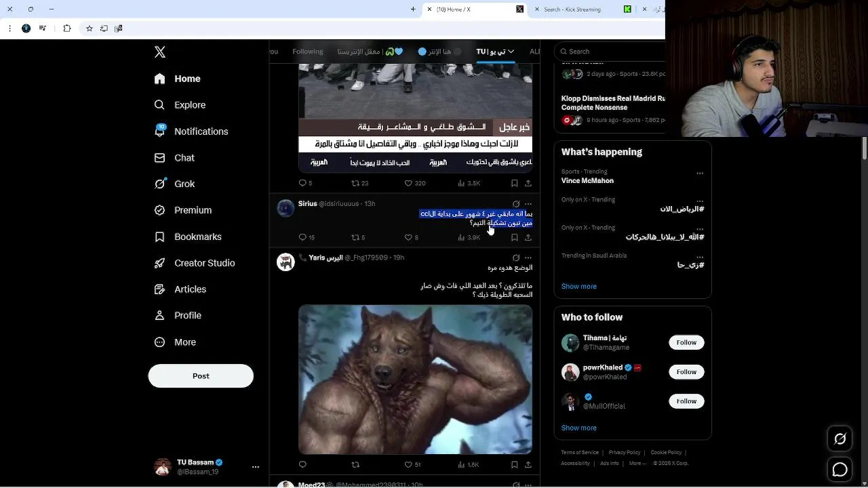The width and height of the screenshot is (868, 488).
Task: Bookmark the Sirius post
Action: pos(514,237)
